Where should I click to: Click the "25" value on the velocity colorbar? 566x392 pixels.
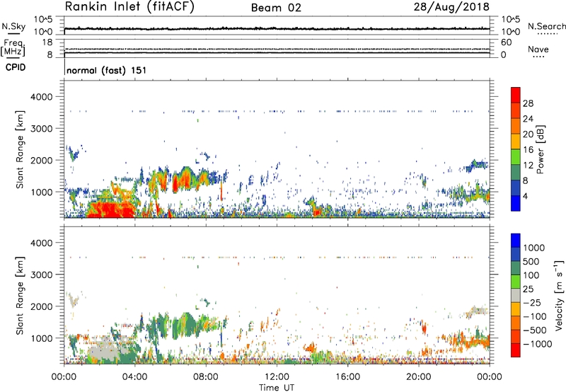[x=528, y=289]
